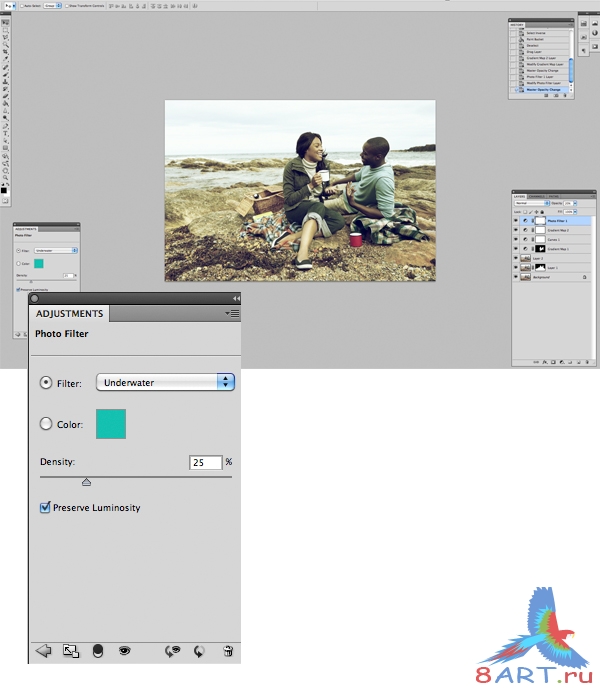Select Deselect history state
Viewport: 600px width, 692px height.
[x=539, y=45]
